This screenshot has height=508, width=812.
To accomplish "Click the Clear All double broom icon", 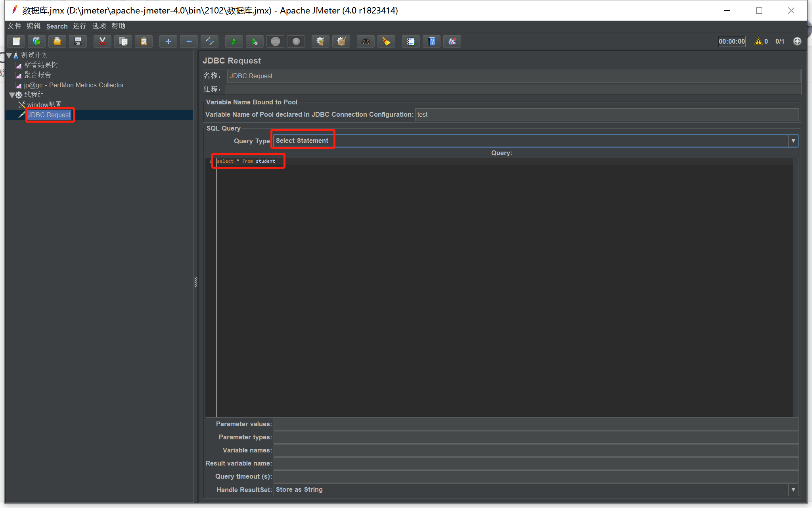I will pyautogui.click(x=341, y=41).
